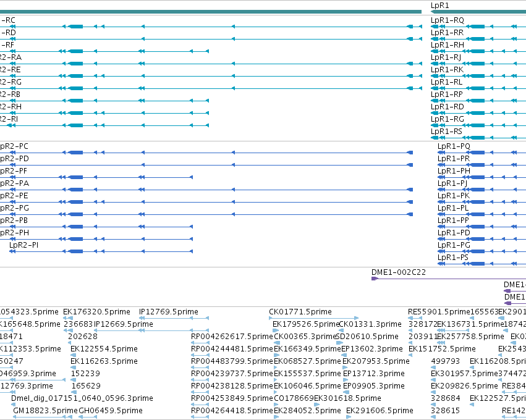The width and height of the screenshot is (526, 420).
Task: Click the LpR1-PG protein label
Action: [454, 245]
